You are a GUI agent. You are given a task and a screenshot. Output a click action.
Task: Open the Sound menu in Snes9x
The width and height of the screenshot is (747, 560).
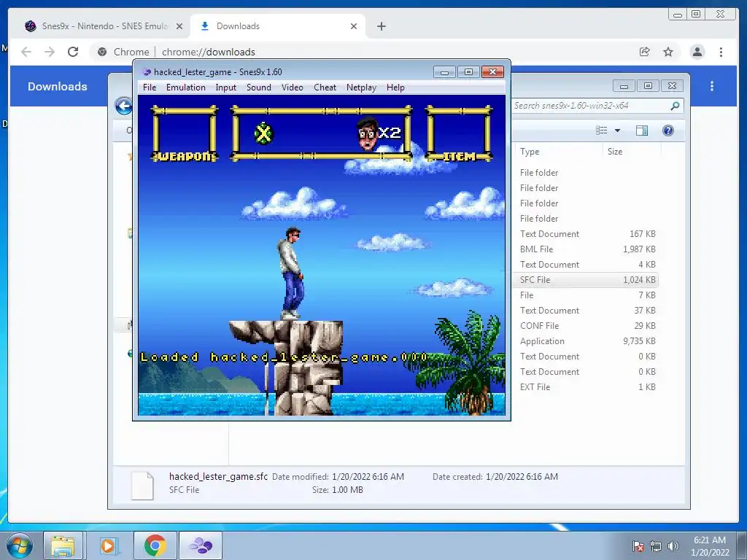tap(259, 87)
